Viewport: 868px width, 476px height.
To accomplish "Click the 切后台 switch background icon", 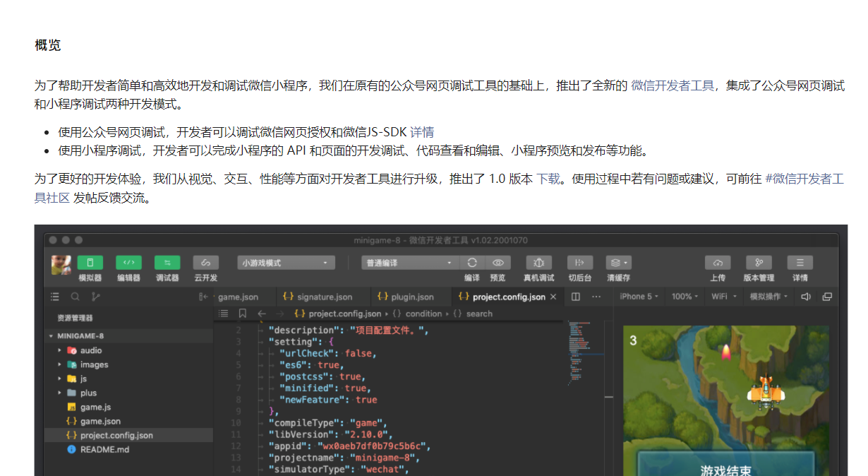I will [580, 262].
